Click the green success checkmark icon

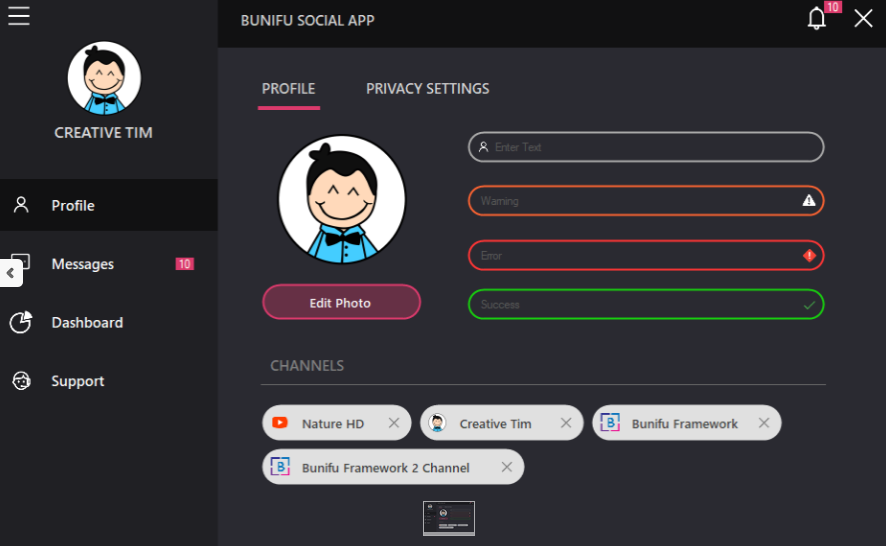[809, 305]
